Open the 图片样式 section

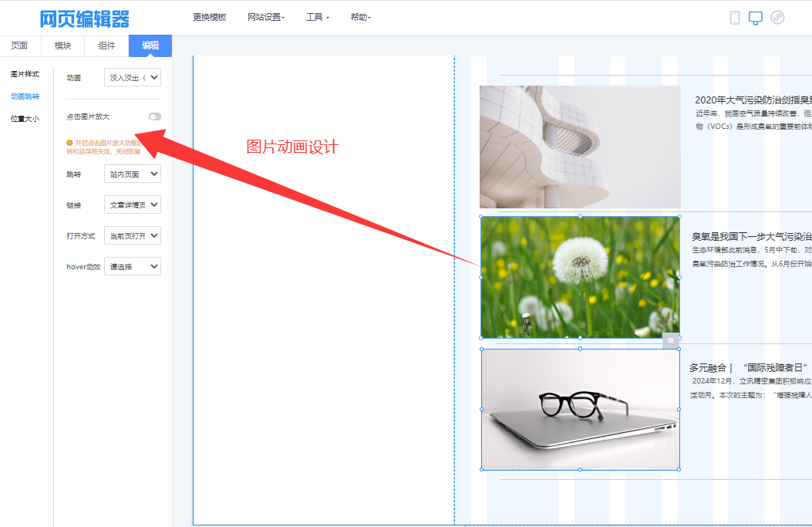(x=25, y=74)
